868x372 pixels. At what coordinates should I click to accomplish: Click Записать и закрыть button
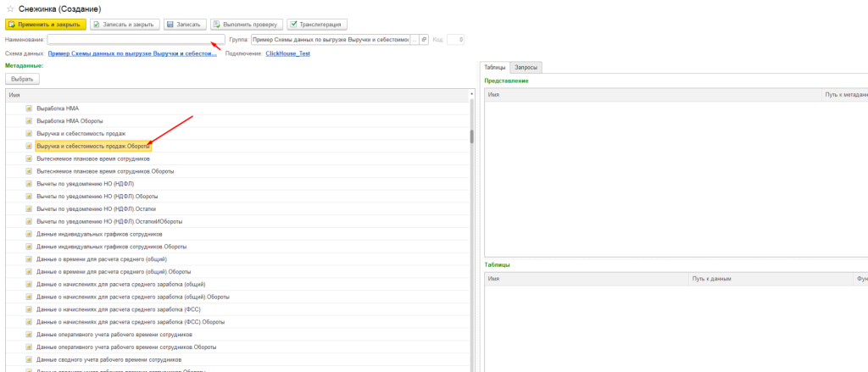pos(123,25)
